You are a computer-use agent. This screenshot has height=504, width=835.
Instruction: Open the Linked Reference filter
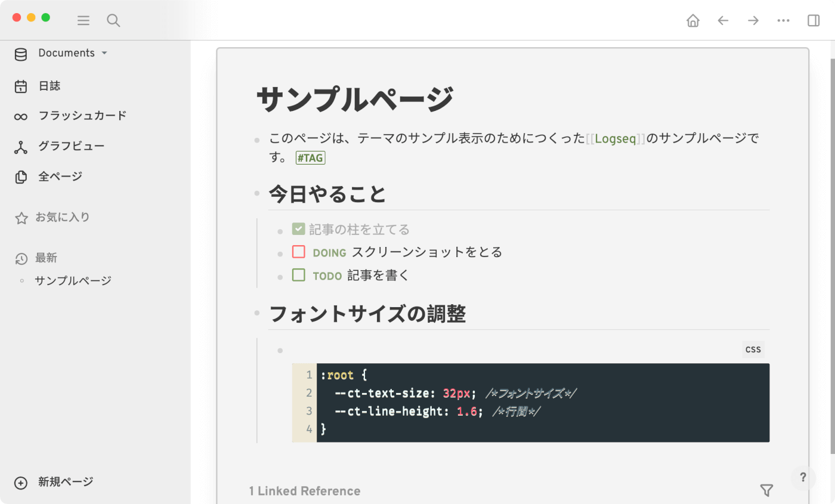766,490
